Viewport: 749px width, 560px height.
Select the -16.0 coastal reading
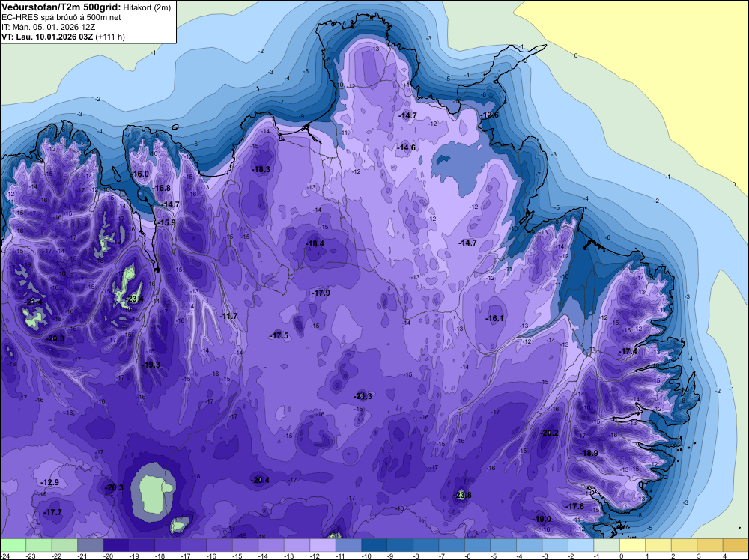141,174
